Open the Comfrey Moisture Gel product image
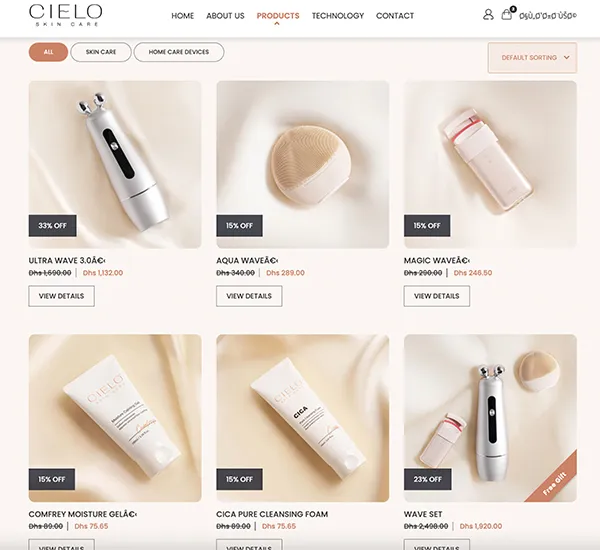The image size is (600, 550). (115, 418)
